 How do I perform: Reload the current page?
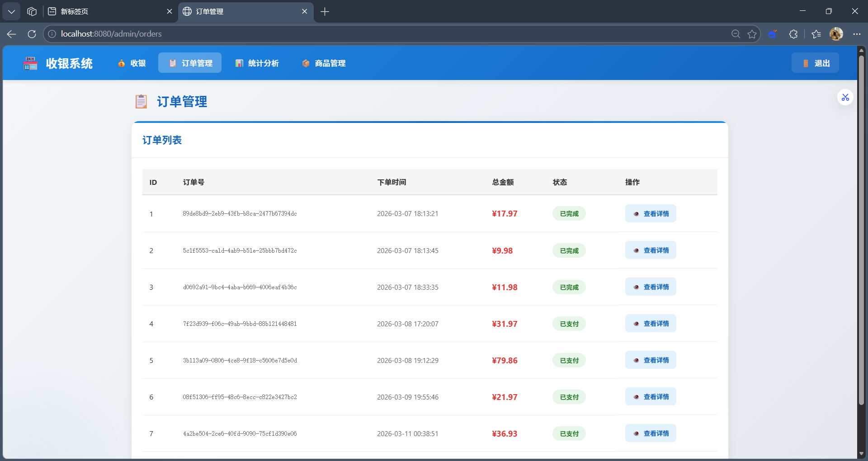[x=32, y=34]
